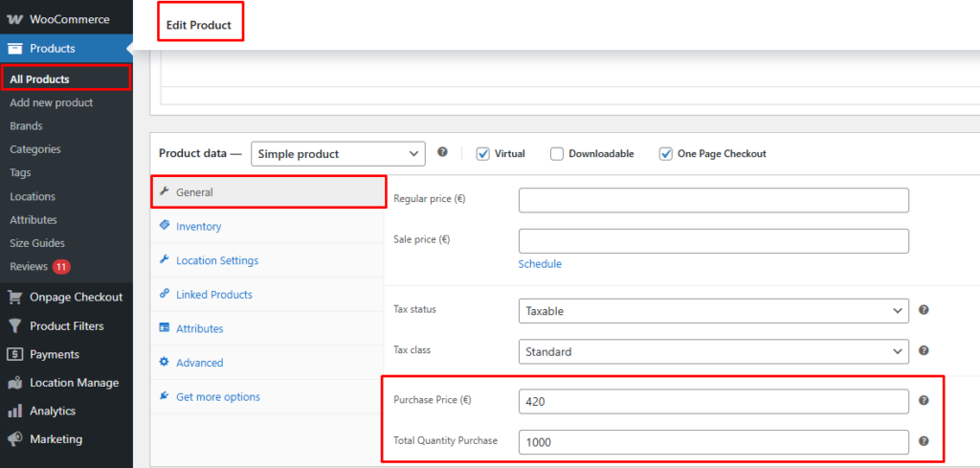Go to Add new product page
980x468 pixels.
pyautogui.click(x=51, y=102)
